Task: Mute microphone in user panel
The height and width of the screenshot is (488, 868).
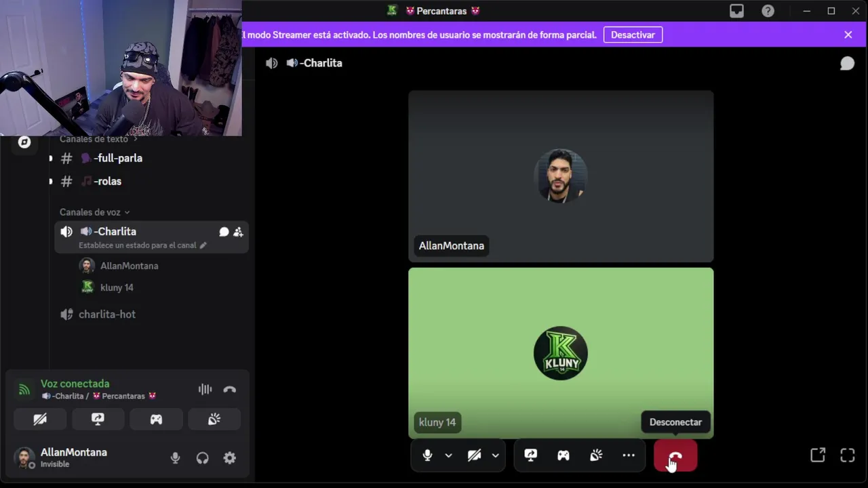Action: click(175, 458)
